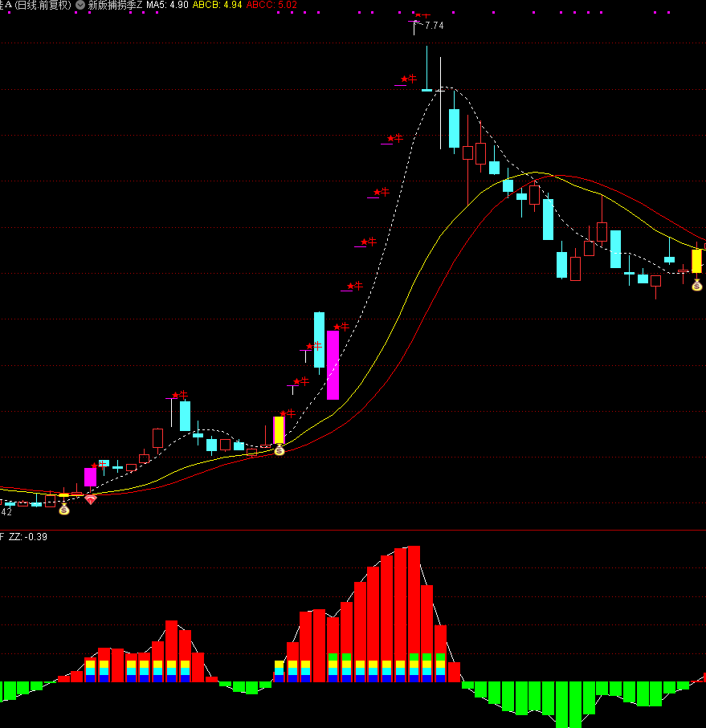The image size is (706, 728).
Task: Click the deepest green bar in the ZZ histogram
Action: click(x=562, y=705)
